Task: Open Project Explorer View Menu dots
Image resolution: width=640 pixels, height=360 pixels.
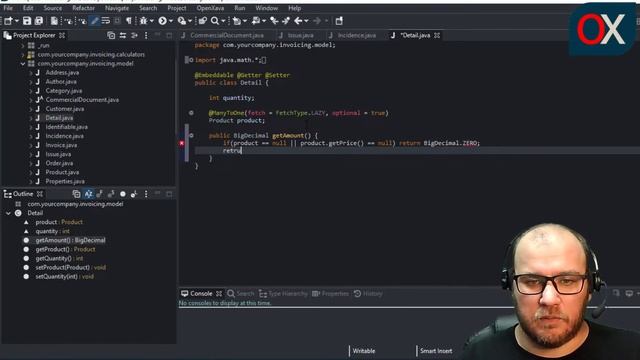Action: tap(146, 36)
